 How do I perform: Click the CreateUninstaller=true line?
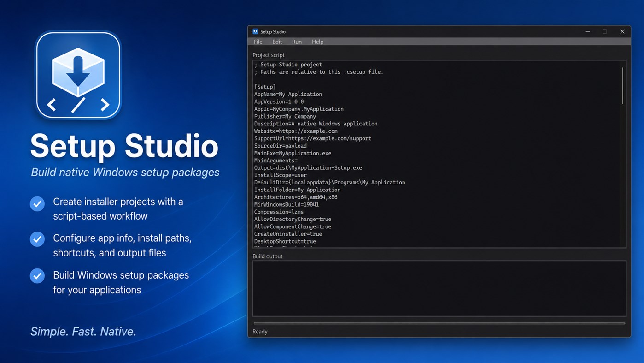tap(288, 234)
